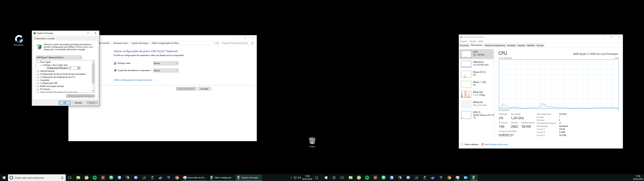Select Memória in Task Manager sidebar
The width and height of the screenshot is (644, 181).
pyautogui.click(x=477, y=64)
